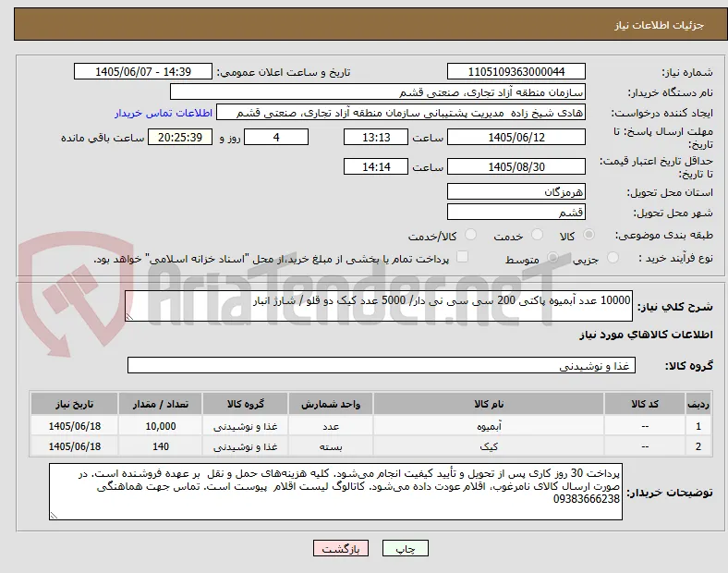Click the تعداد / مقدار column header
The width and height of the screenshot is (728, 573).
point(160,404)
